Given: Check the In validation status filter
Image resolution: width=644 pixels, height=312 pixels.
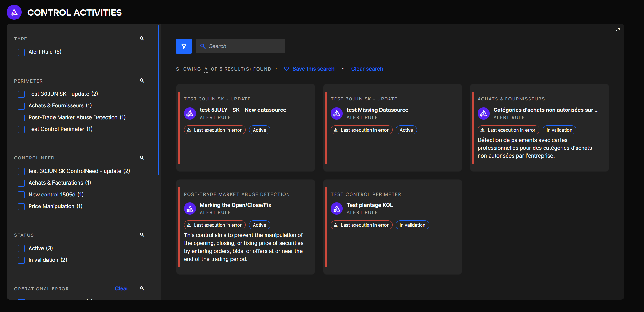Looking at the screenshot, I should [21, 260].
